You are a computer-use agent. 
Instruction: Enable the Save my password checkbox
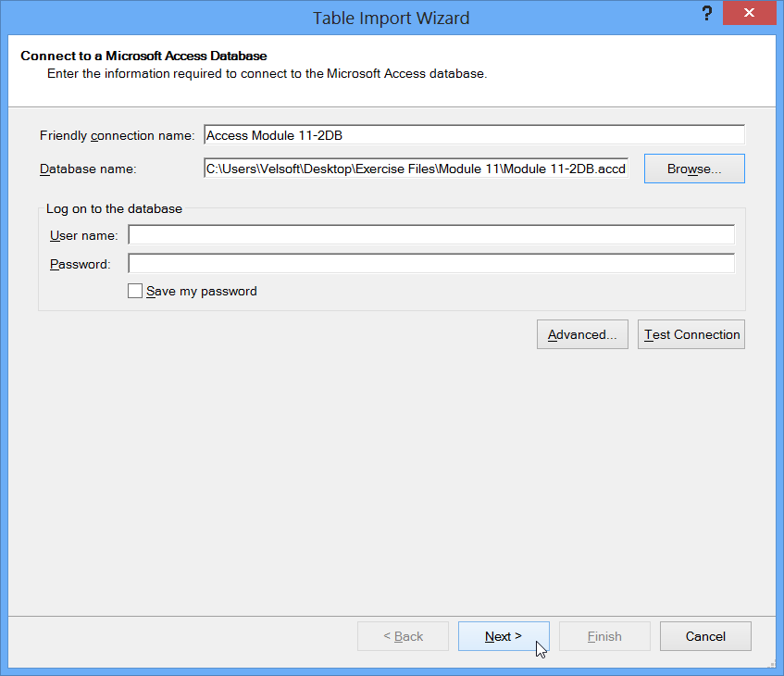[134, 291]
